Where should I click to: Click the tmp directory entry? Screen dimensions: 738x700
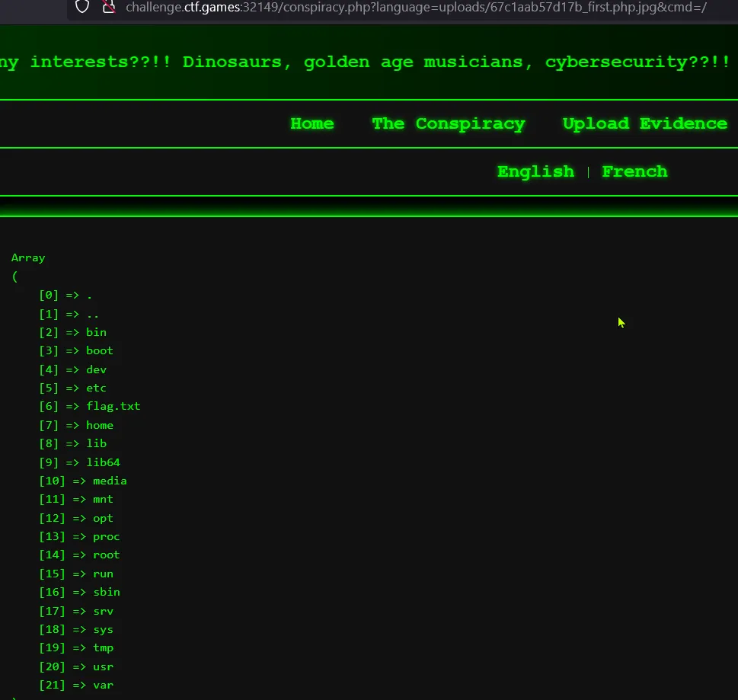tap(103, 647)
